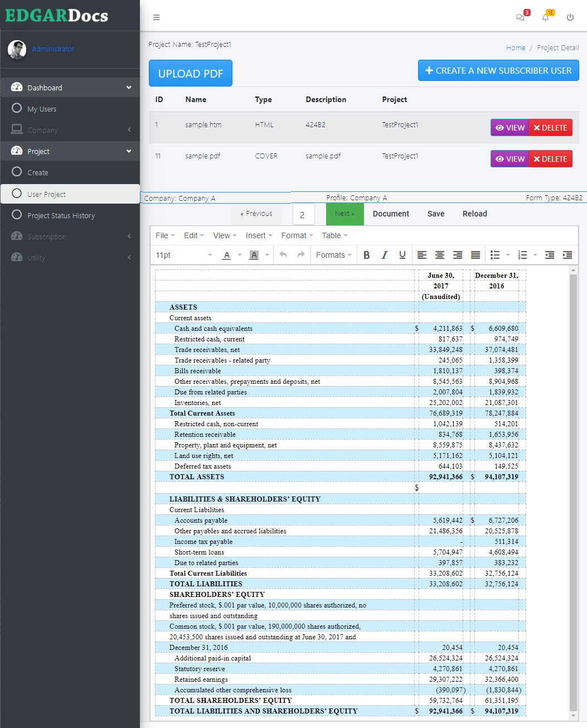The image size is (587, 728).
Task: Click the green Next button
Action: click(345, 214)
